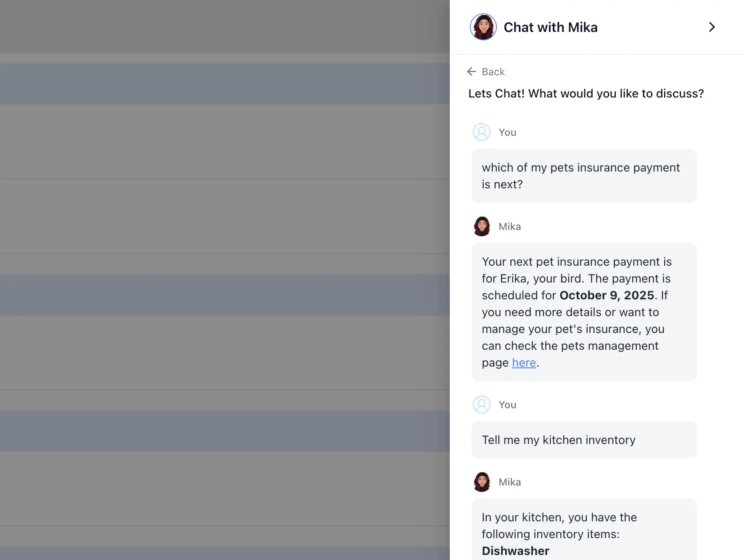Click the avatar thumbnail beside 'Chat with Mika'
The image size is (744, 560).
click(483, 26)
